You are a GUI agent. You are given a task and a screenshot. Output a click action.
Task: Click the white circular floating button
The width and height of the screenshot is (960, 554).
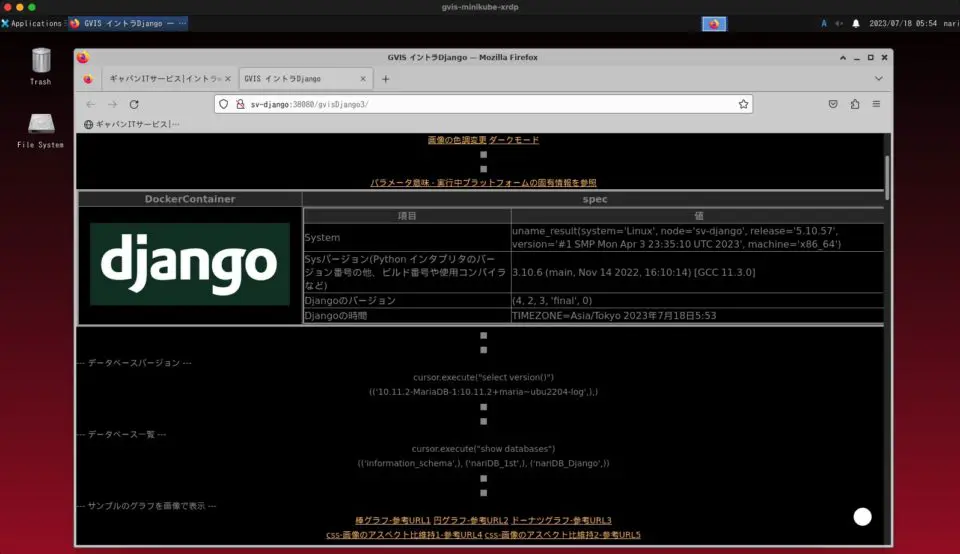tap(862, 516)
